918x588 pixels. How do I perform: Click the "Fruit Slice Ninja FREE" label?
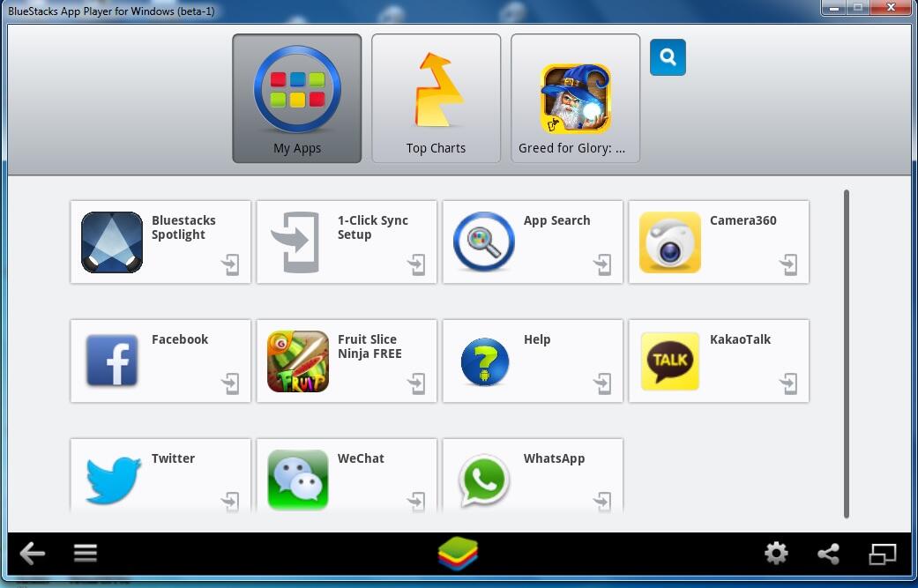click(x=369, y=346)
